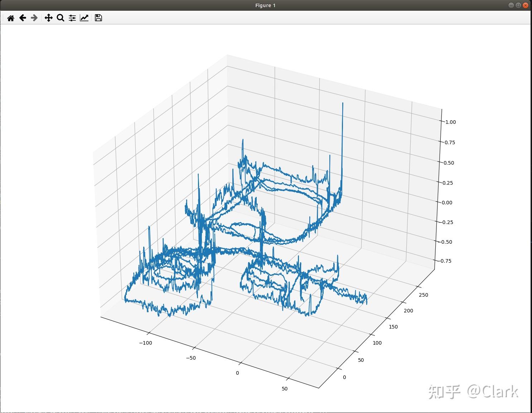Close the Figure 1 window
532x413 pixels.
pos(525,5)
